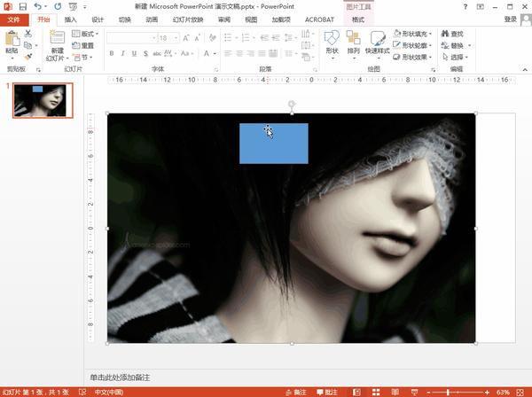Click the zoom slider handle
This screenshot has width=532, height=397.
tap(448, 393)
